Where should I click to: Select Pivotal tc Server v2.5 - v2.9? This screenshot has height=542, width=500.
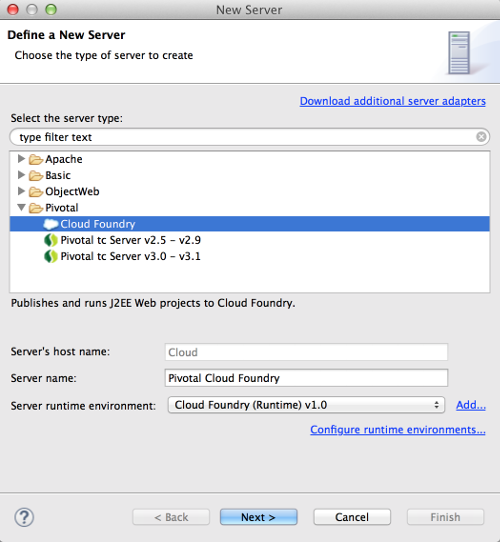click(130, 240)
